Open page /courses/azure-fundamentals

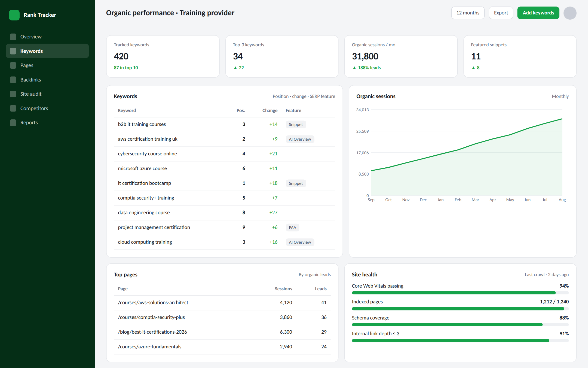point(149,347)
